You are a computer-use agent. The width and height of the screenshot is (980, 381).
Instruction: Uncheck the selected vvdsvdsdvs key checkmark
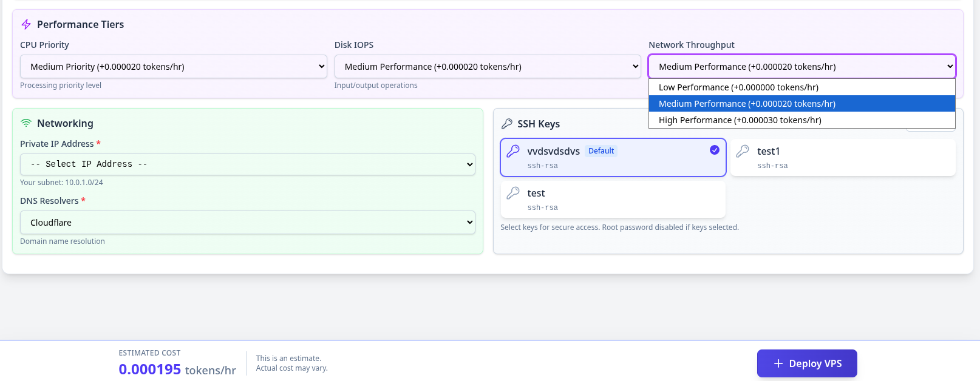click(715, 150)
